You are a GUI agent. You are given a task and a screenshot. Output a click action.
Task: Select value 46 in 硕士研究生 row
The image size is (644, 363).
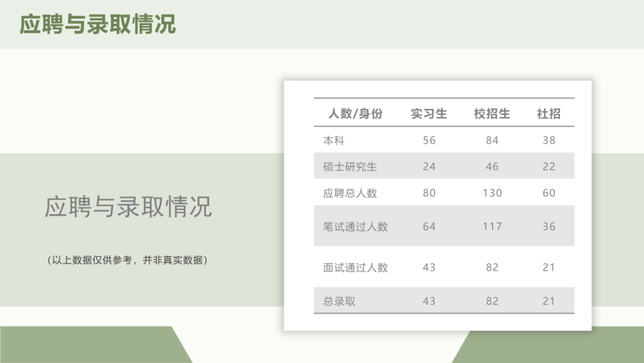(492, 167)
